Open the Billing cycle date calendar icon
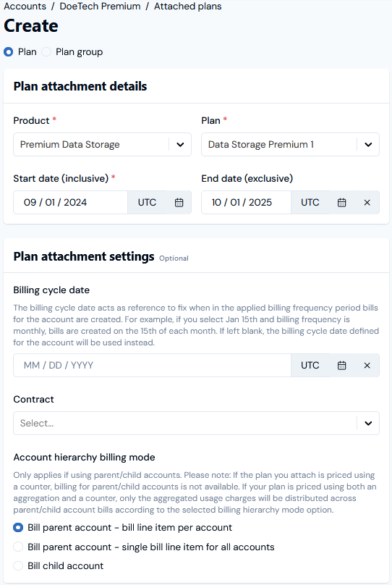Viewport: 392px width, 585px height. coord(341,366)
